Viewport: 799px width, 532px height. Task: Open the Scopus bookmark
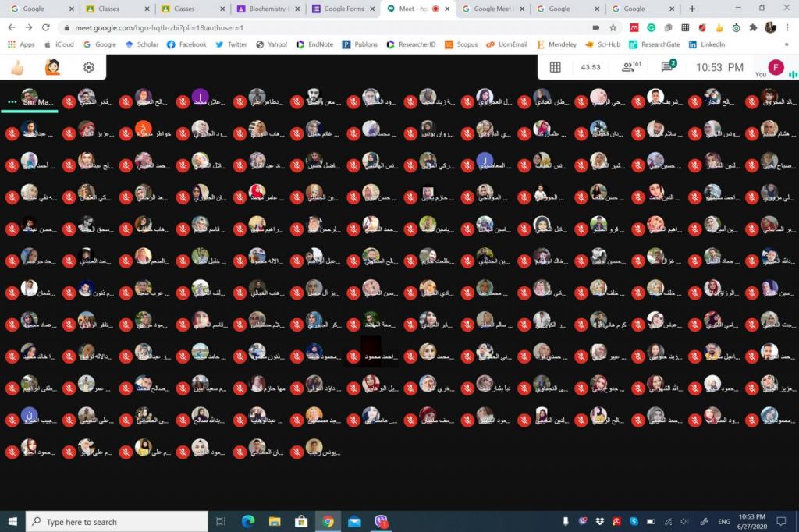coord(461,44)
